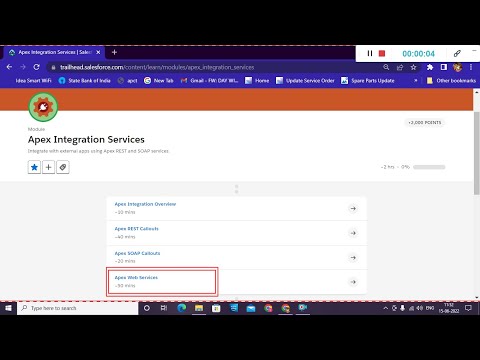
Task: Click arrow on Apex Web Services row
Action: coord(353,282)
